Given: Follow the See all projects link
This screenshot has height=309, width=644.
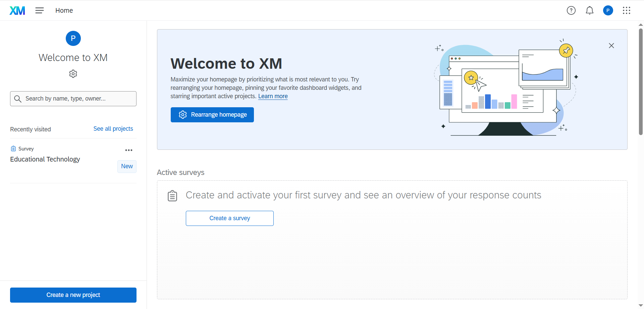Looking at the screenshot, I should [x=113, y=129].
